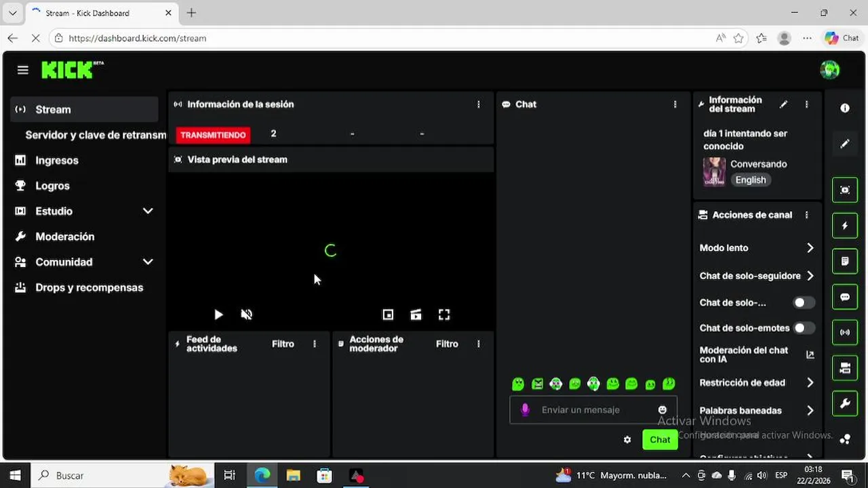
Task: Toggle channel actions widget in right rail
Action: click(x=845, y=368)
